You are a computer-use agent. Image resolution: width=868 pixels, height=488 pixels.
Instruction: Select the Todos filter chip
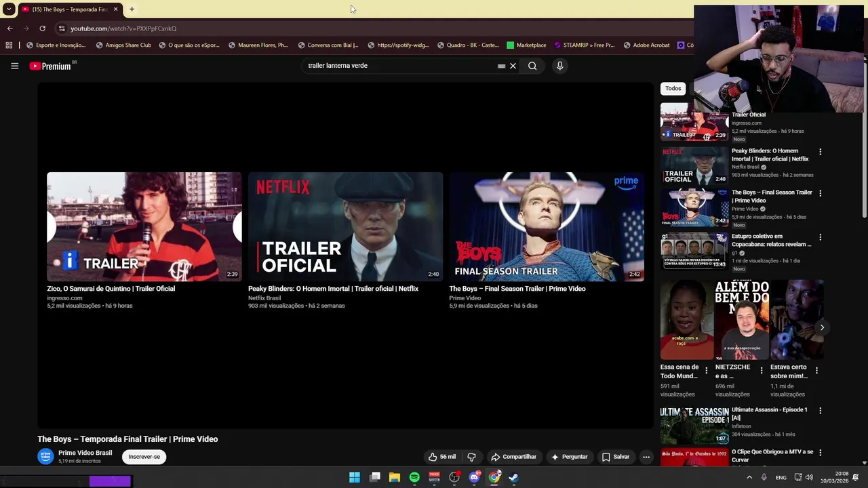click(x=673, y=88)
